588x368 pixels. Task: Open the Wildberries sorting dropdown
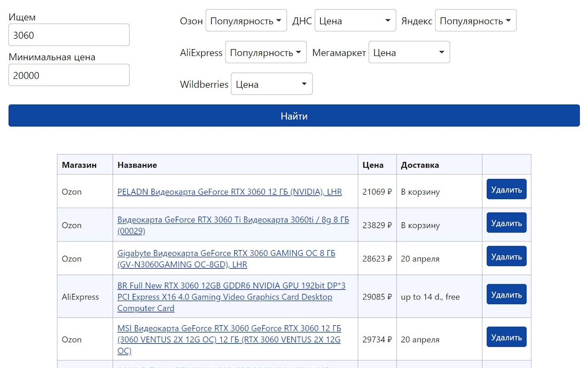pyautogui.click(x=272, y=84)
